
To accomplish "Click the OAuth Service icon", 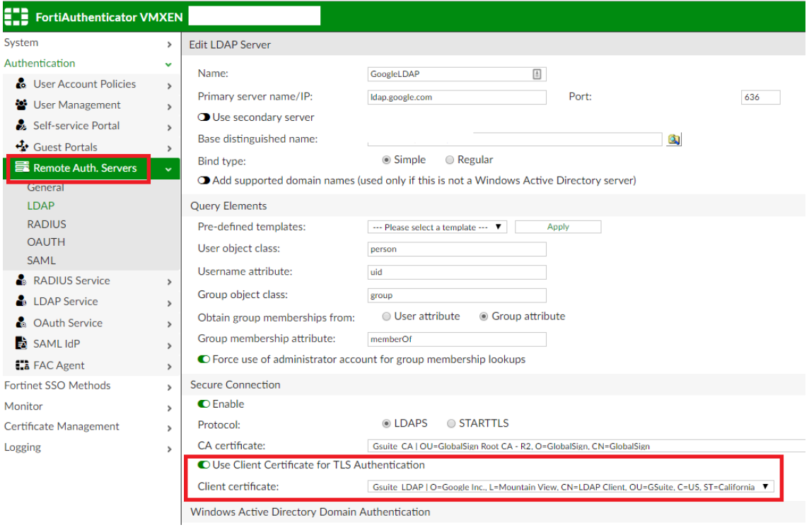I will point(21,323).
